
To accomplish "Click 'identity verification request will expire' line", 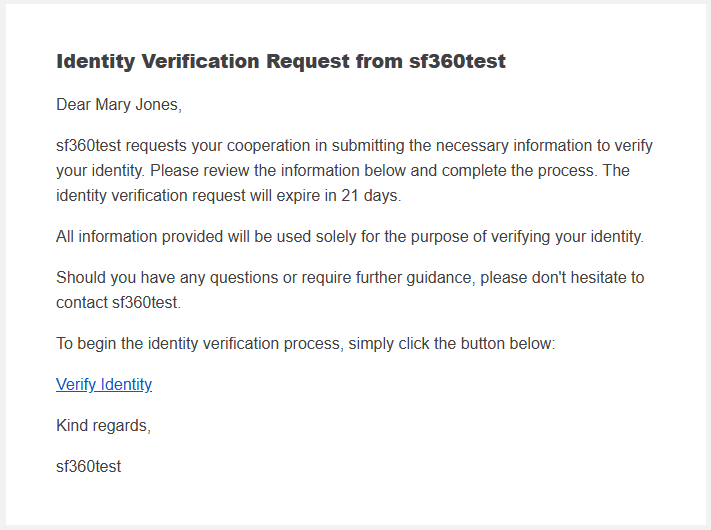I will (x=229, y=196).
